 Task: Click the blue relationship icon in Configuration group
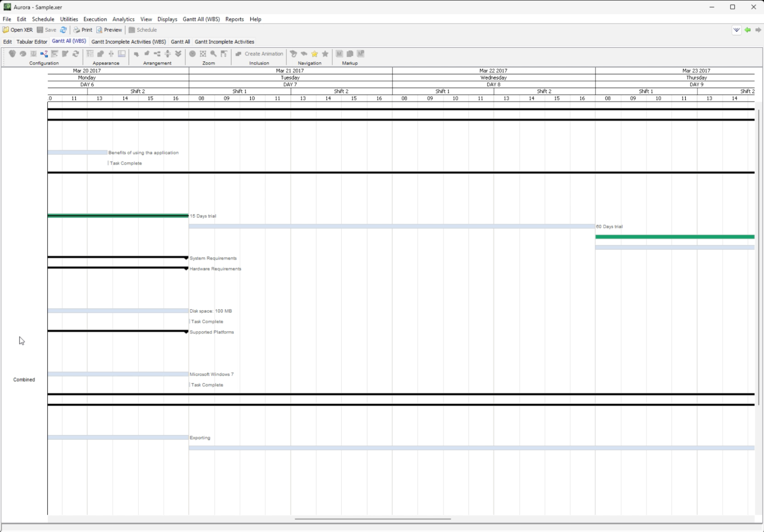[x=44, y=54]
